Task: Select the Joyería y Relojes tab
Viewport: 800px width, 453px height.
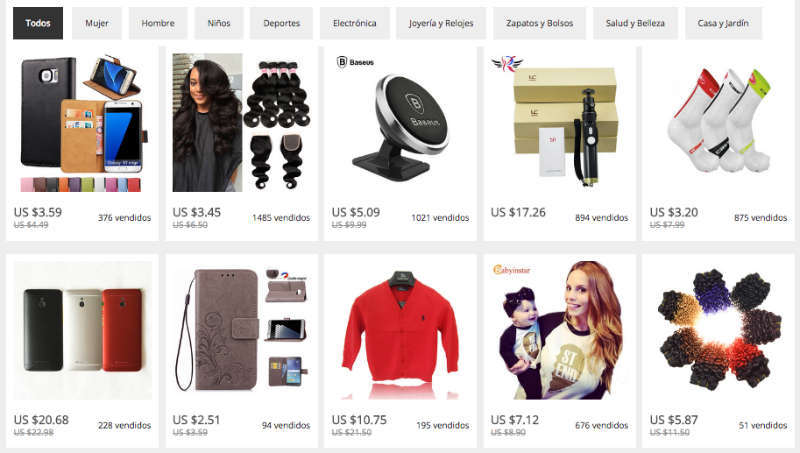Action: click(441, 23)
